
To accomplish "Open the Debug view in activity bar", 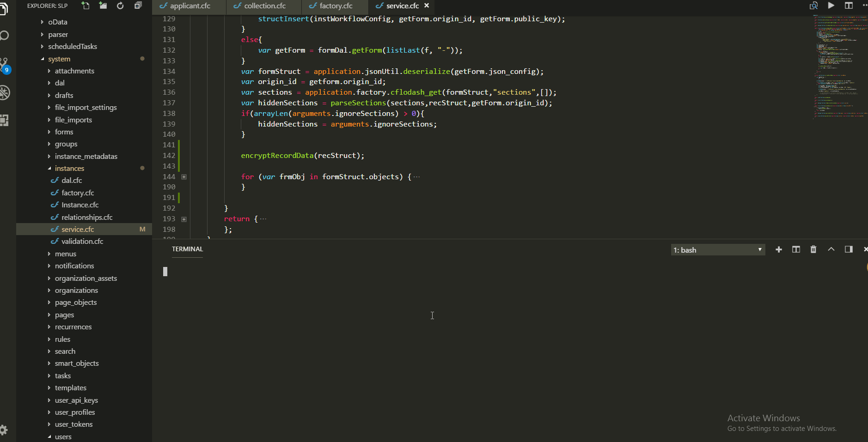I will click(5, 93).
